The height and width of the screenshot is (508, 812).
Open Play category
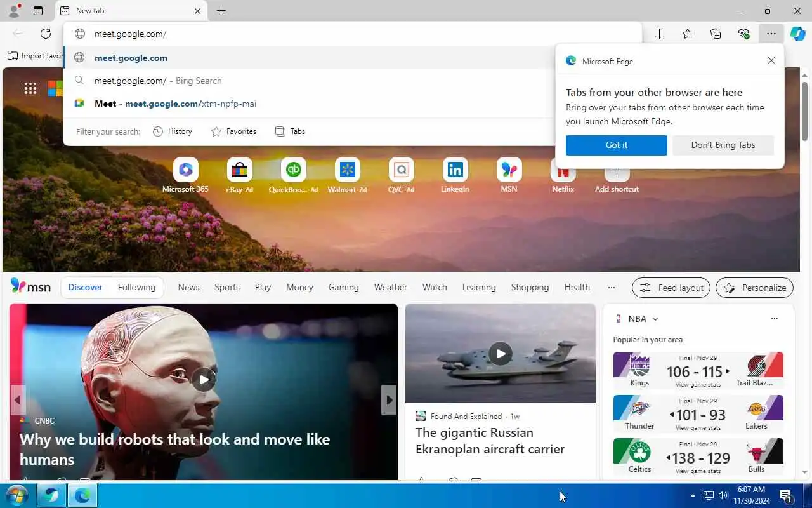[x=263, y=287]
